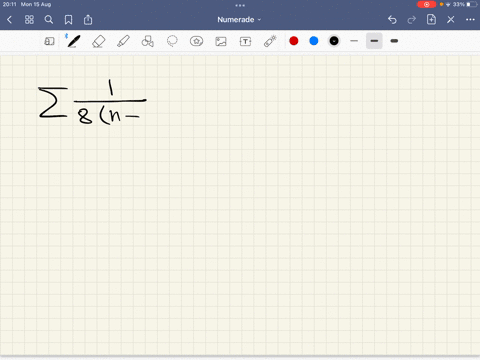Open the Elements sticker tool
480x360 pixels.
(196, 41)
